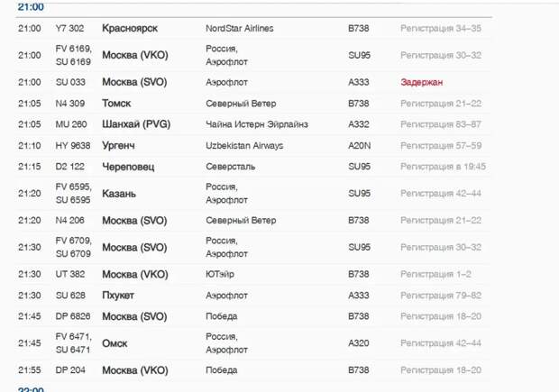Image resolution: width=559 pixels, height=392 pixels.
Task: Click Uzbekistan Airways carrier name
Action: 244,145
